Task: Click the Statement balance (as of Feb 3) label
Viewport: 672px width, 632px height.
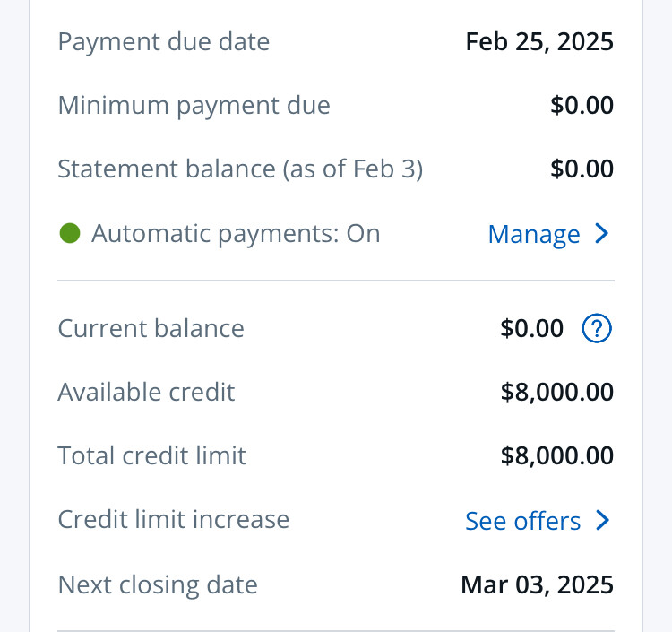Action: (x=240, y=169)
